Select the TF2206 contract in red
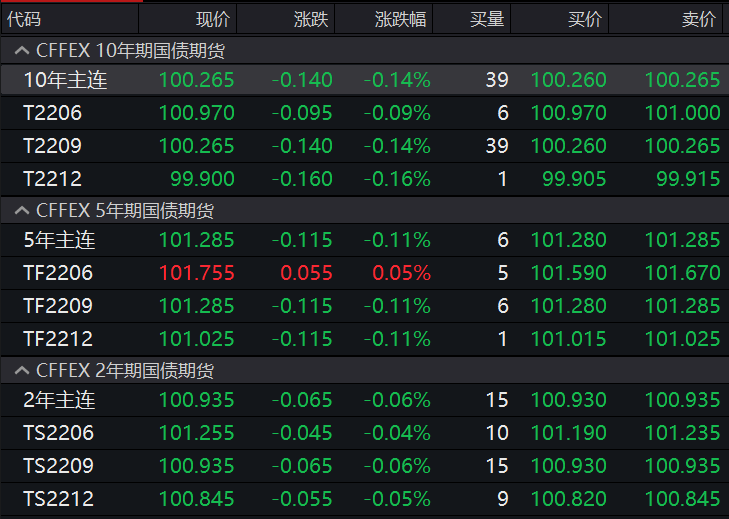Screen dimensions: 729x519 (58, 273)
